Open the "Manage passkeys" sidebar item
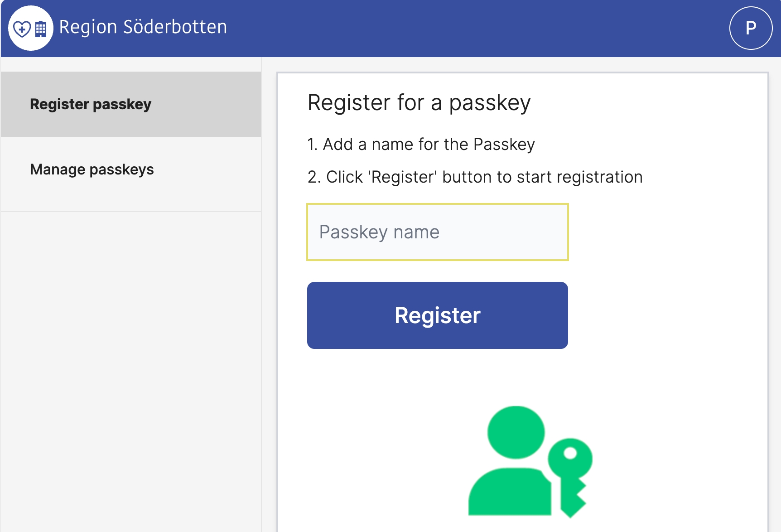Screen dimensions: 781x532 point(92,169)
